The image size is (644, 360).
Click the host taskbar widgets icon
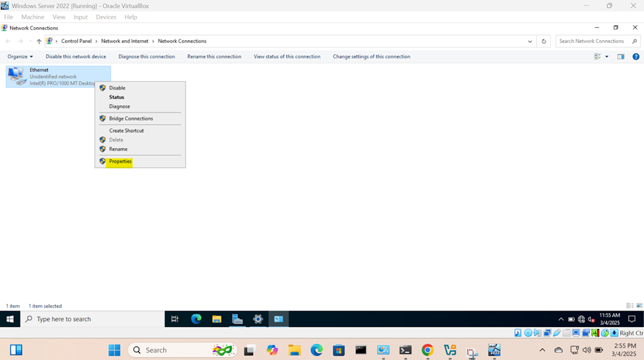coord(16,350)
